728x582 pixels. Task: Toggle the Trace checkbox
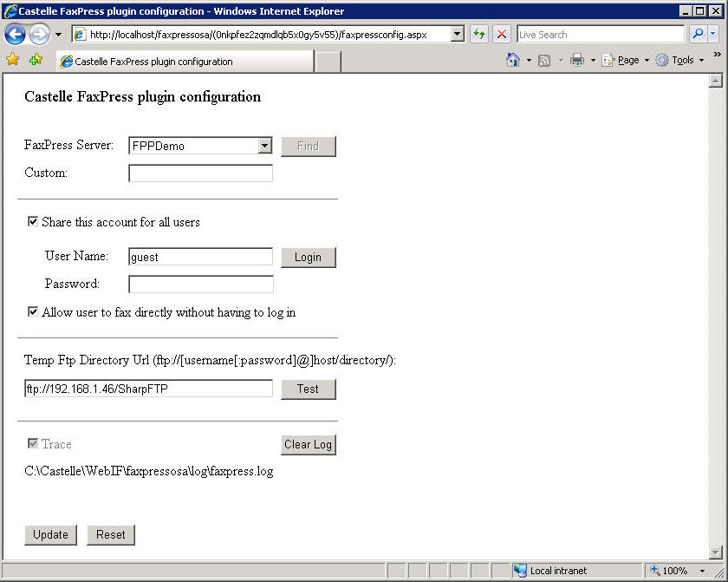coord(33,443)
